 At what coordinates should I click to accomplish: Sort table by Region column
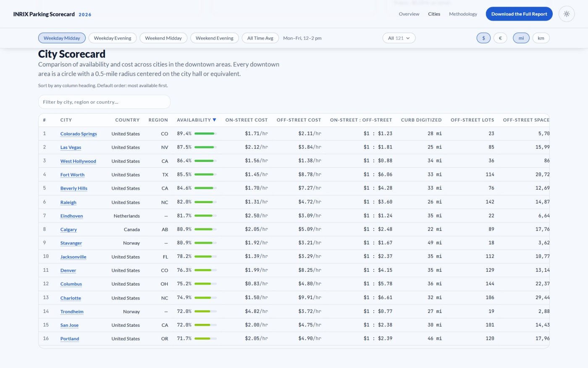pos(158,120)
